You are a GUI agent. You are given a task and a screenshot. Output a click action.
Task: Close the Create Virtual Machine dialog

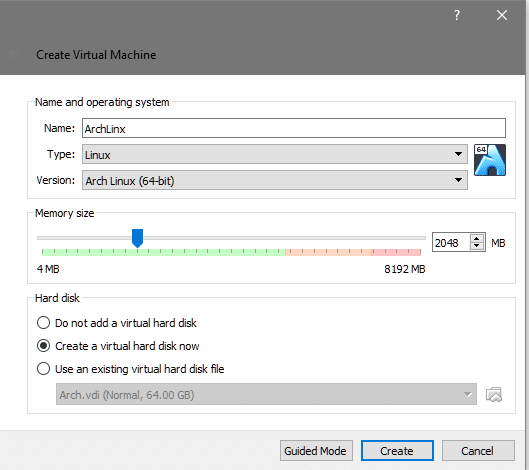click(x=502, y=15)
